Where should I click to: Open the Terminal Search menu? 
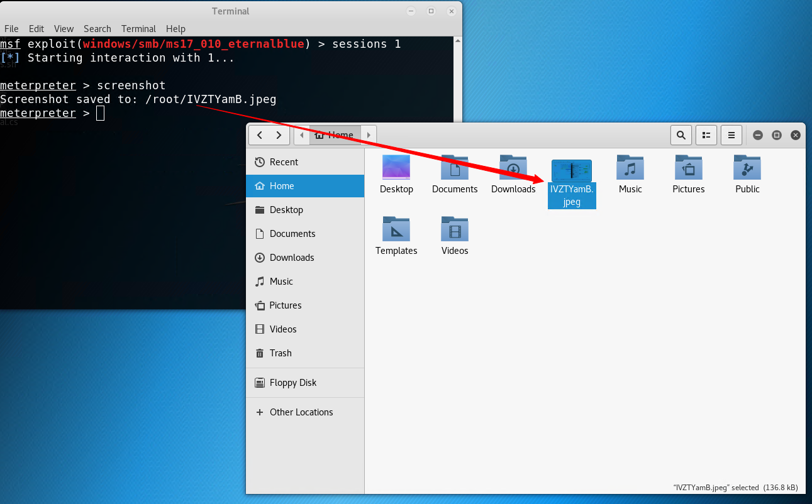click(97, 29)
